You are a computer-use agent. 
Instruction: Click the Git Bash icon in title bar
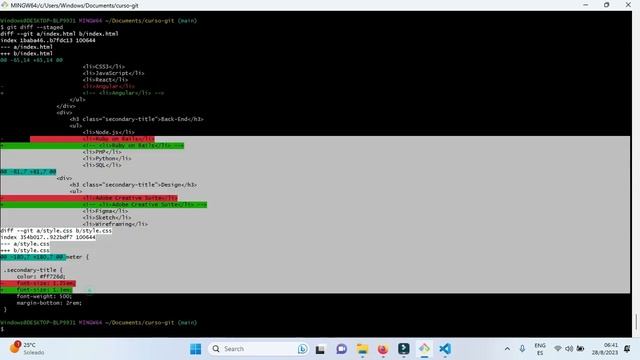coord(4,5)
